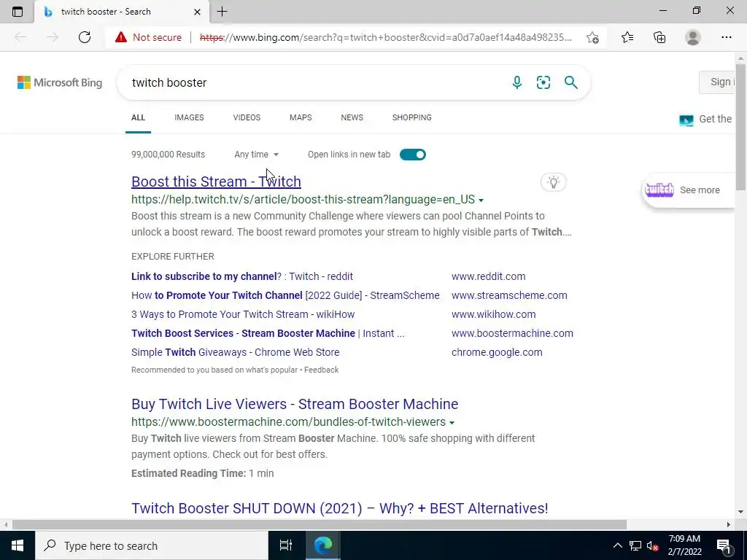Open Boost this Stream - Twitch result
The width and height of the screenshot is (747, 560).
coord(216,182)
